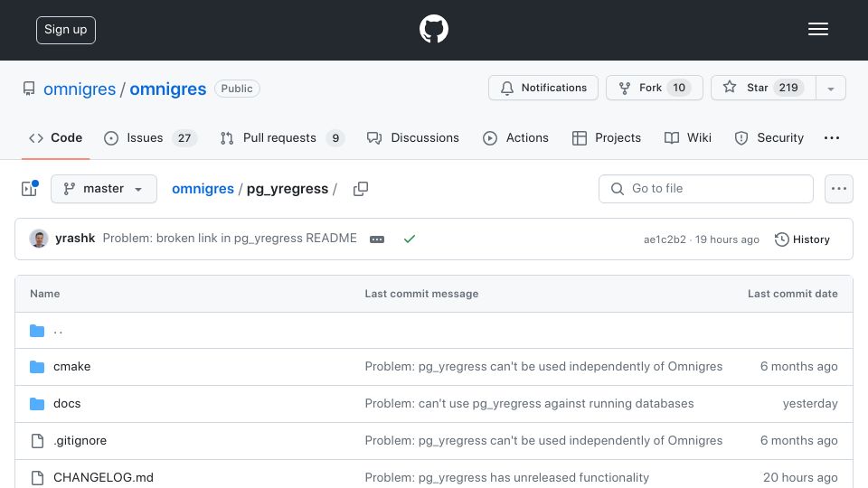Screen dimensions: 868x488
Task: Open the omnigres owner link
Action: (x=80, y=89)
